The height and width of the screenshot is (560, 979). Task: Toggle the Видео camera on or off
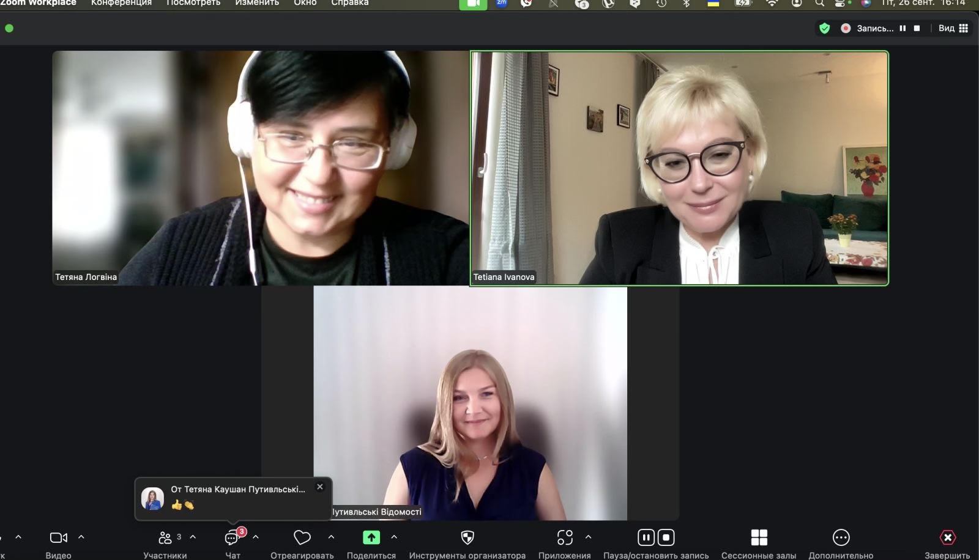58,538
